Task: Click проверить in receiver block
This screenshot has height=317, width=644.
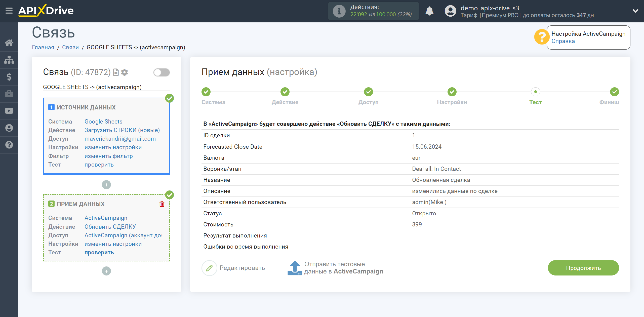Action: tap(99, 253)
